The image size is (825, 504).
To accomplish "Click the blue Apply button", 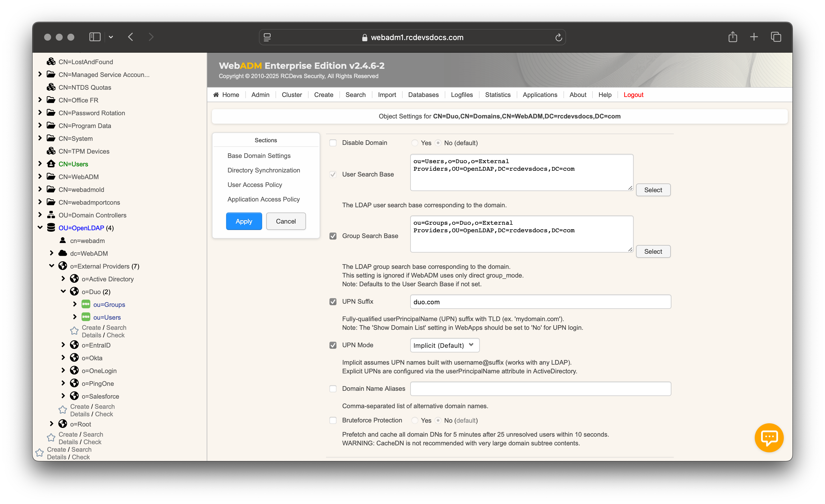I will (x=244, y=221).
